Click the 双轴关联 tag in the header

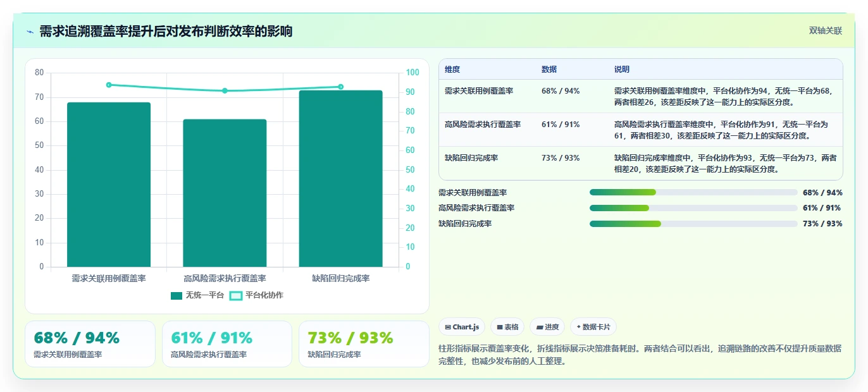[x=825, y=30]
